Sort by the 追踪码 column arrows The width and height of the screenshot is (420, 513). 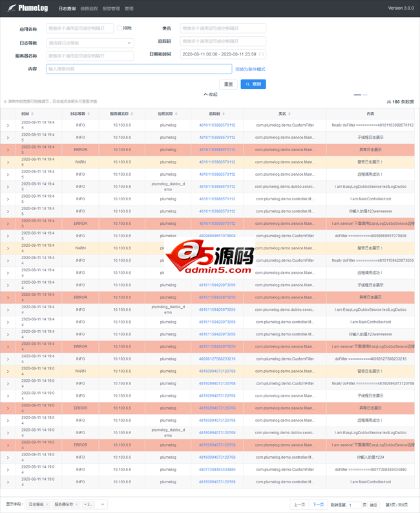224,114
